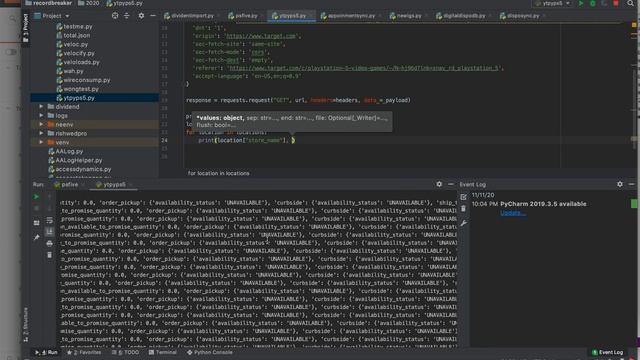
Task: Open the Python Console tool window button
Action: point(209,352)
